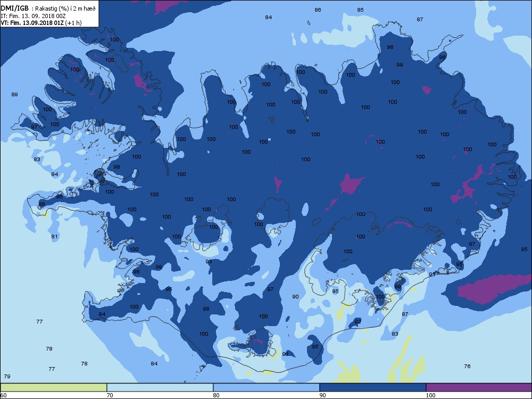
Task: Click the humidity value 86 on the map
Action: point(318,10)
